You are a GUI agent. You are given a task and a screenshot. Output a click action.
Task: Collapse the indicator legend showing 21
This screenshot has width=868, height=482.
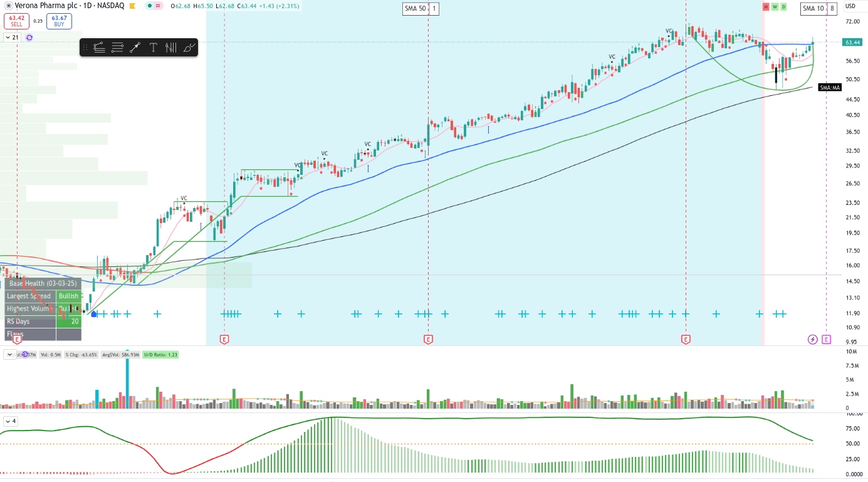12,38
